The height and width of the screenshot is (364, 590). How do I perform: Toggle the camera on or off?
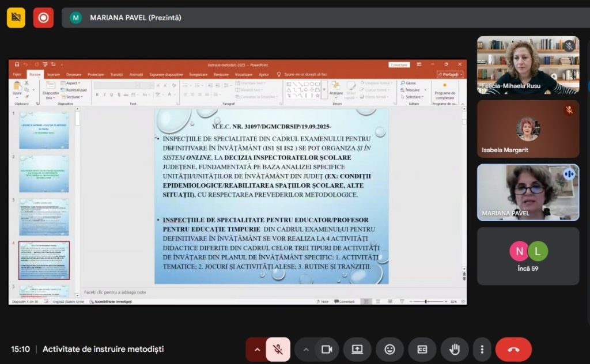pos(327,349)
